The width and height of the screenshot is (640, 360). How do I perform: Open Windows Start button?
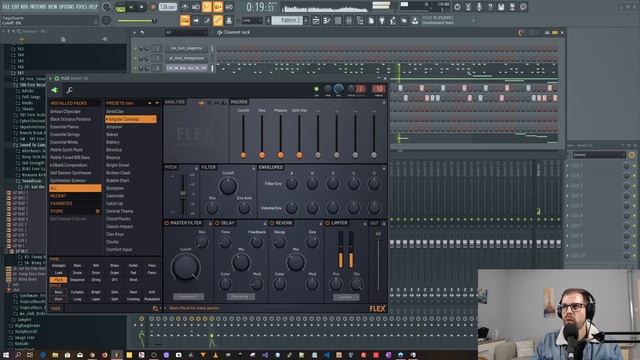[6, 355]
